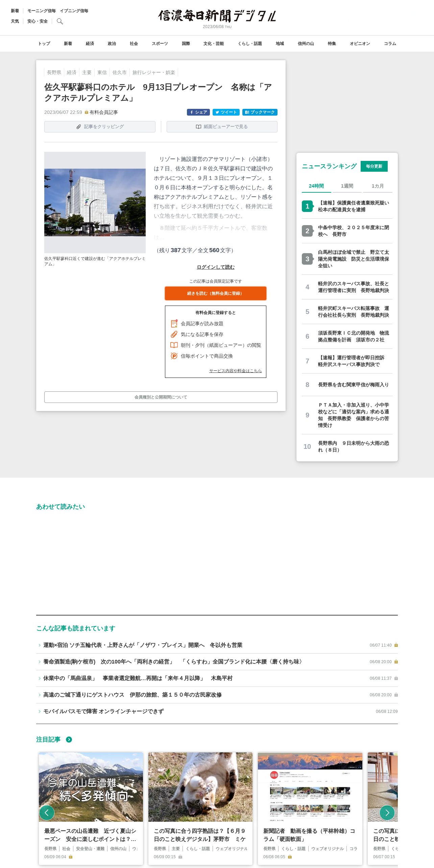Click the 安全登山・遭難 tag on mountain card

[90, 849]
